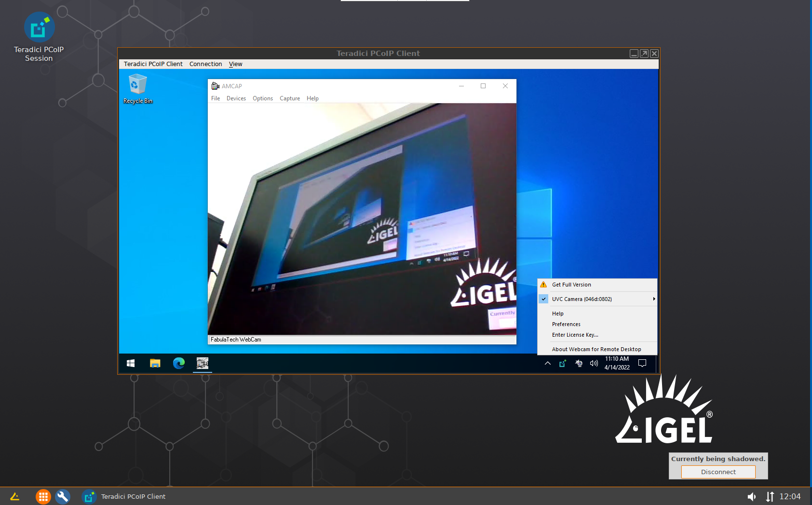This screenshot has height=505, width=812.
Task: Open the IGEL application launcher grid icon
Action: point(43,496)
